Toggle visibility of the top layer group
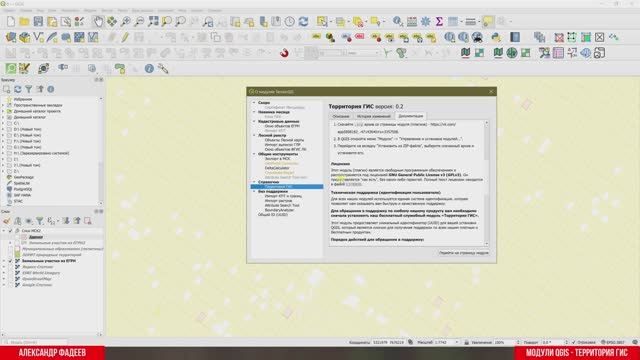The image size is (640, 360). coord(11,231)
